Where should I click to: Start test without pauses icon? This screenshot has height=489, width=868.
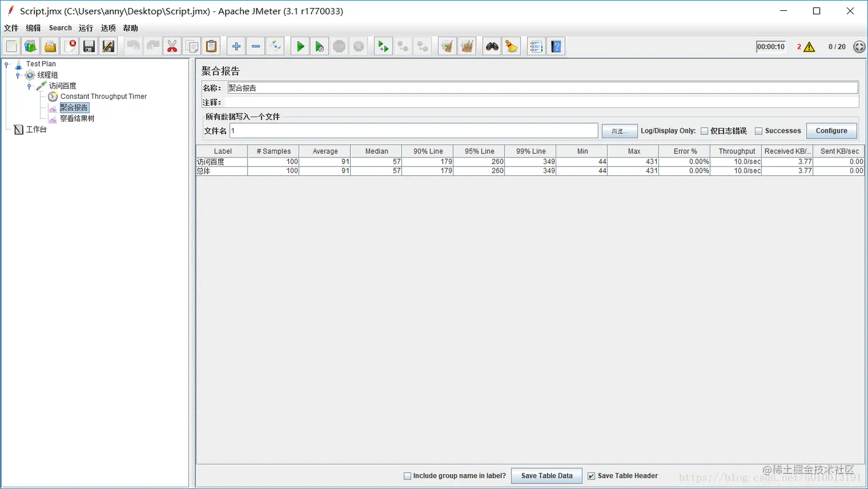point(319,47)
